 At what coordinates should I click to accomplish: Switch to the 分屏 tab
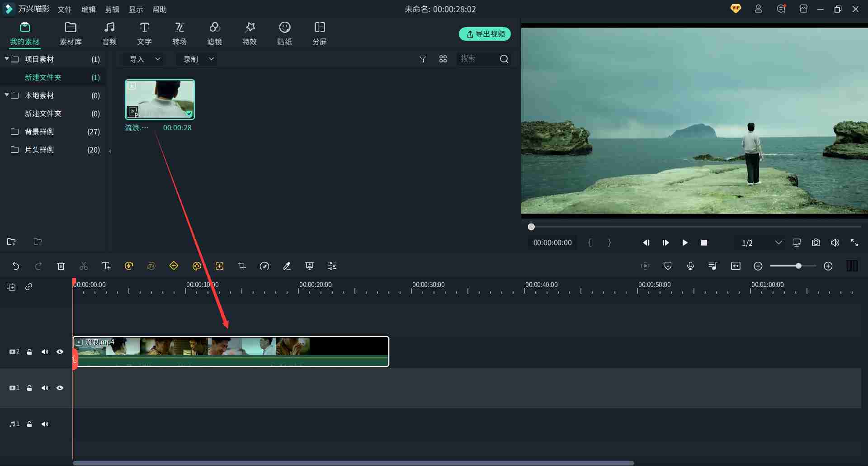click(320, 33)
